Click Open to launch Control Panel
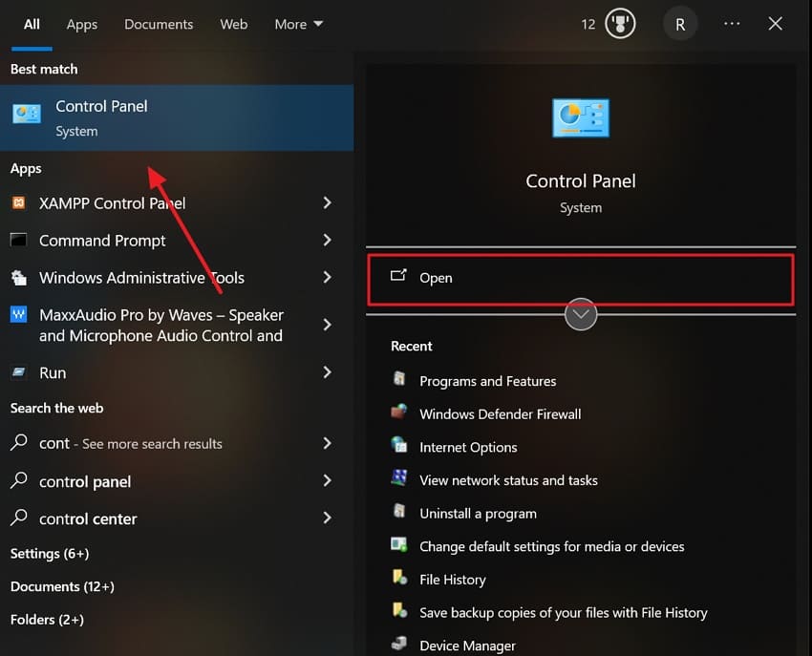Viewport: 812px width, 656px height. click(581, 278)
